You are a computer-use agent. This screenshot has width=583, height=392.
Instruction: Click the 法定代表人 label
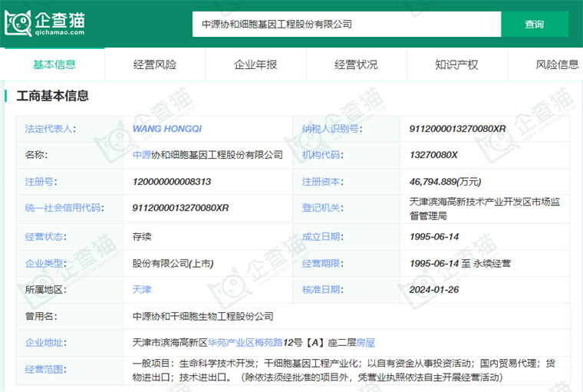click(50, 129)
